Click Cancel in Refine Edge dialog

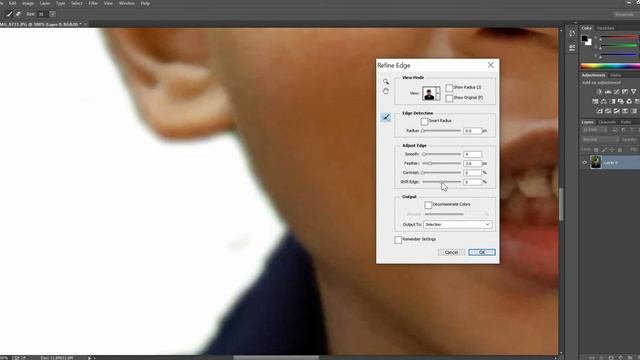coord(451,252)
